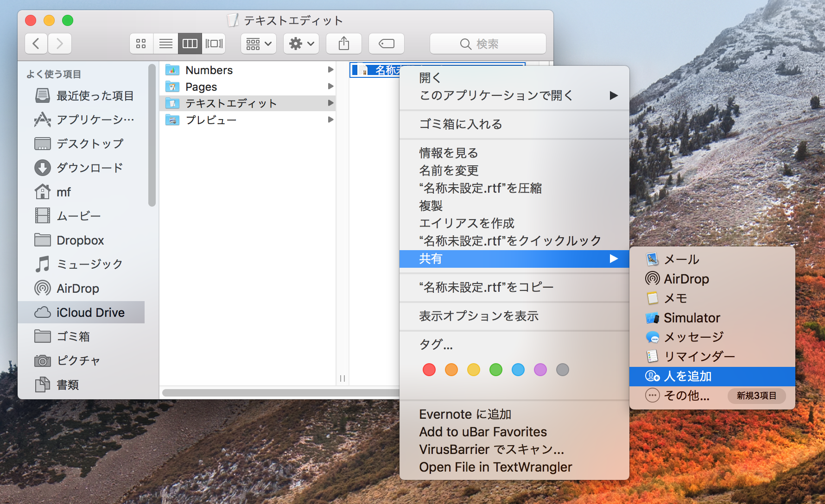Expand the テキストエディット folder arrow
This screenshot has height=504, width=825.
click(330, 103)
